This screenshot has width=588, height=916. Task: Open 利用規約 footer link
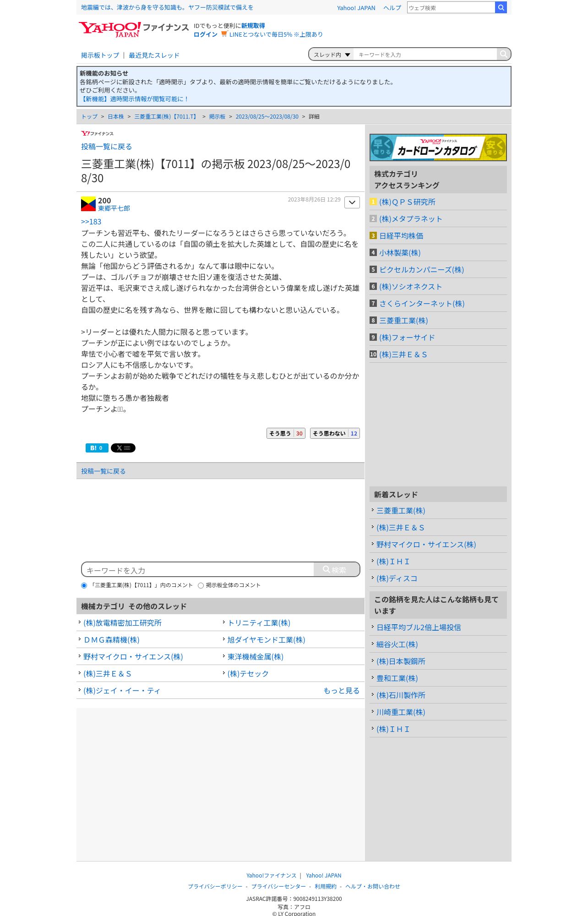click(326, 886)
